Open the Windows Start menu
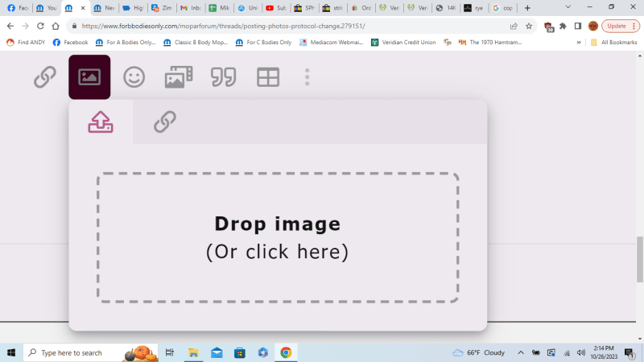Image resolution: width=644 pixels, height=362 pixels. [x=11, y=352]
